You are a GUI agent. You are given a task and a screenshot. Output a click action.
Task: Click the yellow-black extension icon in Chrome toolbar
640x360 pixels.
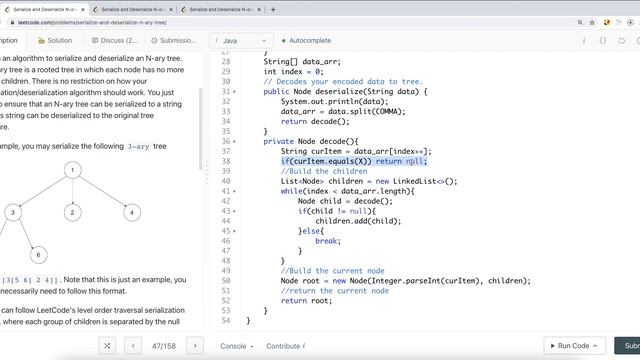point(607,22)
